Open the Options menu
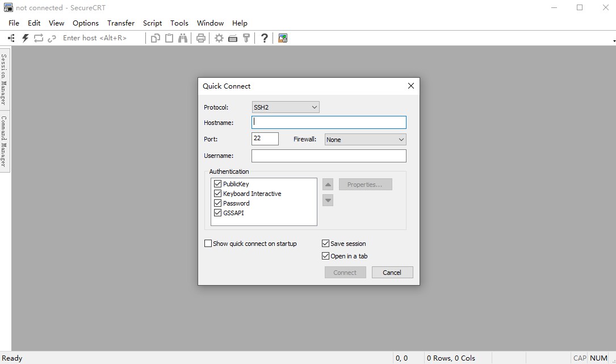Image resolution: width=616 pixels, height=364 pixels. point(86,23)
